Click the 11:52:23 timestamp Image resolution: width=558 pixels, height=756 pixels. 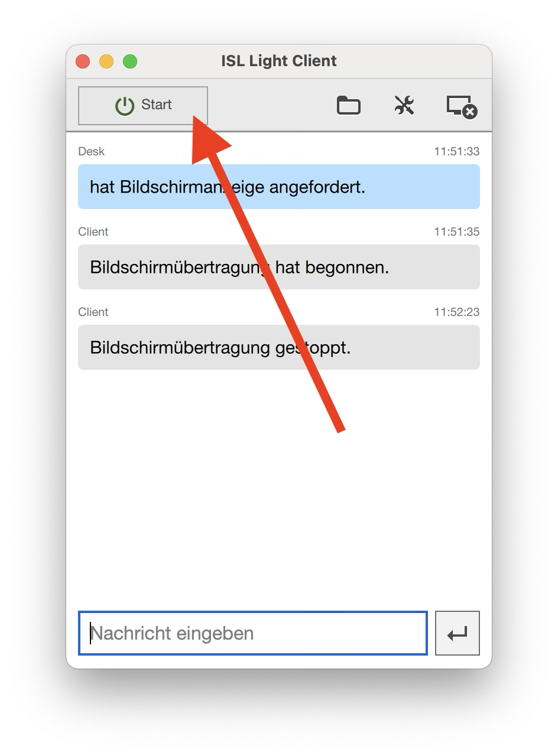(456, 312)
